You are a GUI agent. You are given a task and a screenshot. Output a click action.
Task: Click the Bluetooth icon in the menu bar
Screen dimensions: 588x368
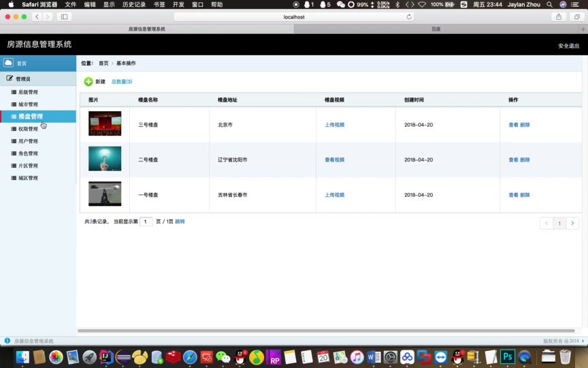397,5
